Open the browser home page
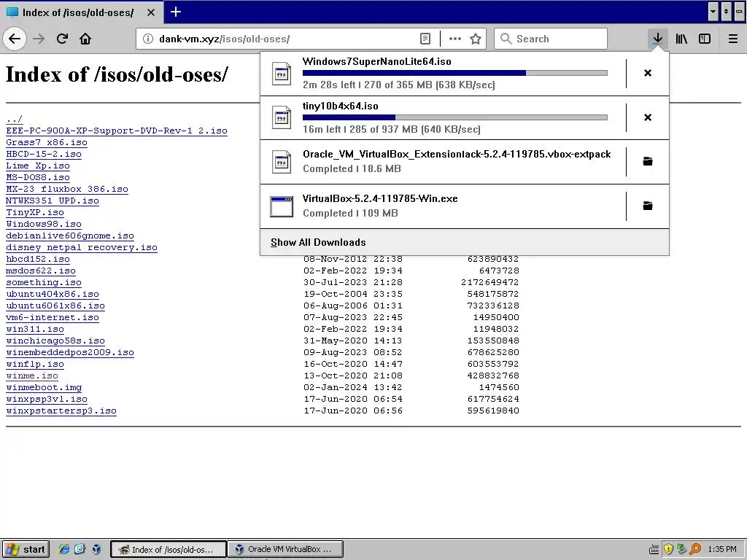 point(85,39)
